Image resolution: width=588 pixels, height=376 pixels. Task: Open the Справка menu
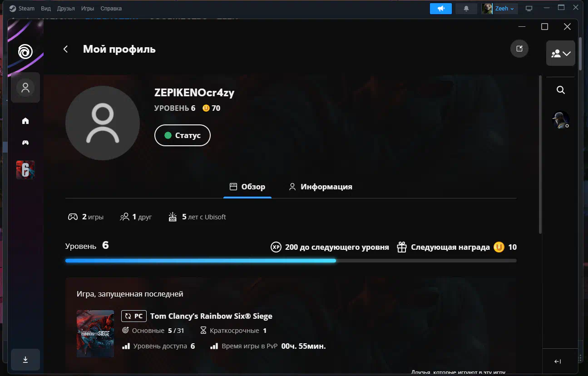click(x=111, y=9)
